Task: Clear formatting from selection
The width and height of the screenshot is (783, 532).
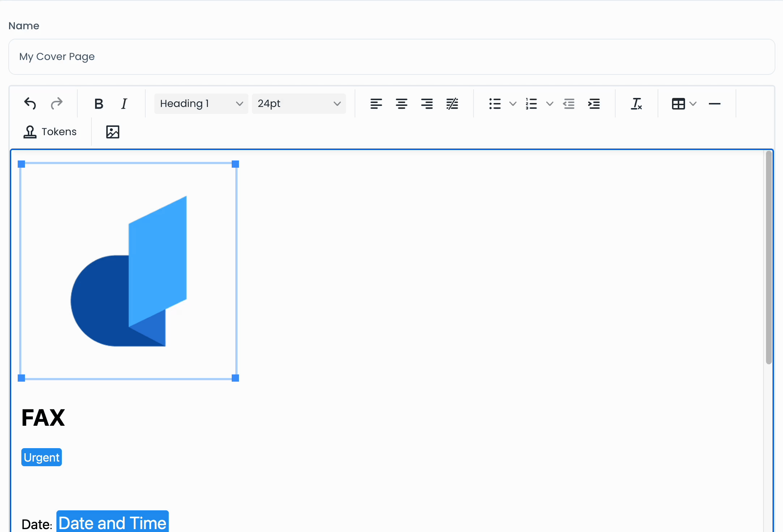Action: 636,104
